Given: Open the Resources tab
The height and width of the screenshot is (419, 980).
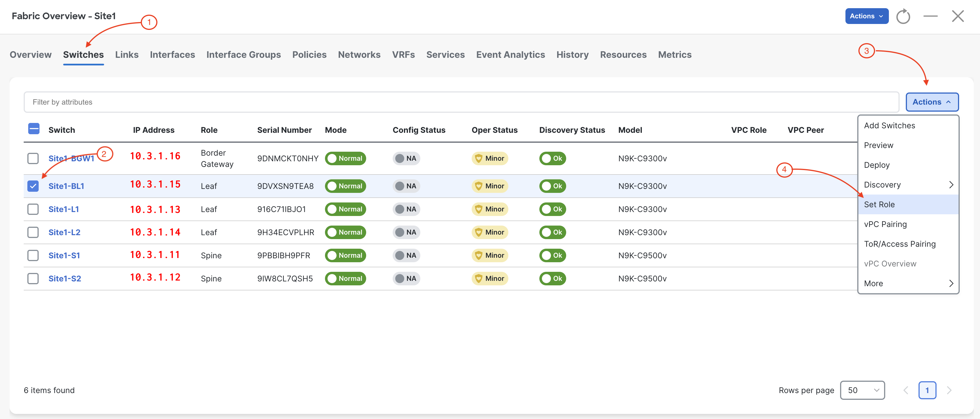Looking at the screenshot, I should (623, 55).
